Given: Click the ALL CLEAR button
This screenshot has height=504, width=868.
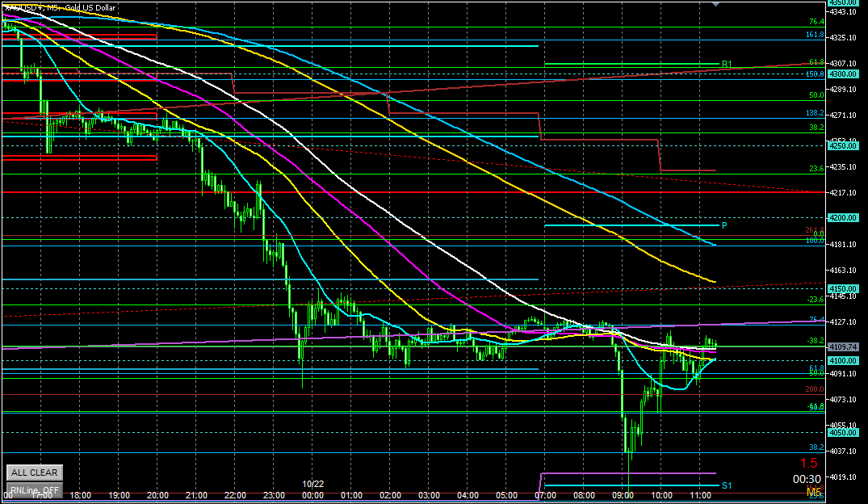Looking at the screenshot, I should pos(33,472).
